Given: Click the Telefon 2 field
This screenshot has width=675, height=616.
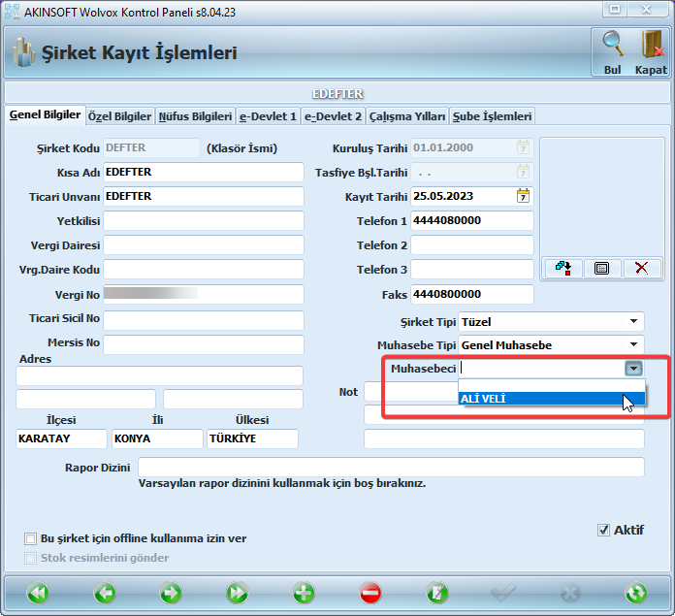Looking at the screenshot, I should tap(471, 244).
